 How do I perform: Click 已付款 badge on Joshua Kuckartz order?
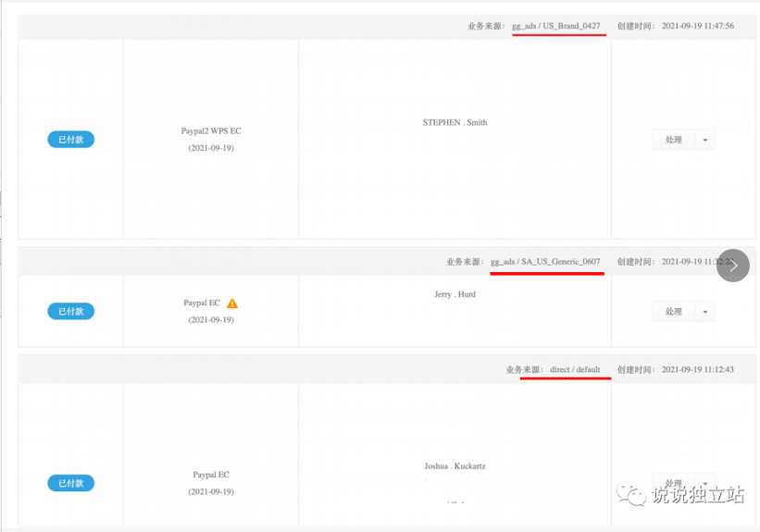70,483
